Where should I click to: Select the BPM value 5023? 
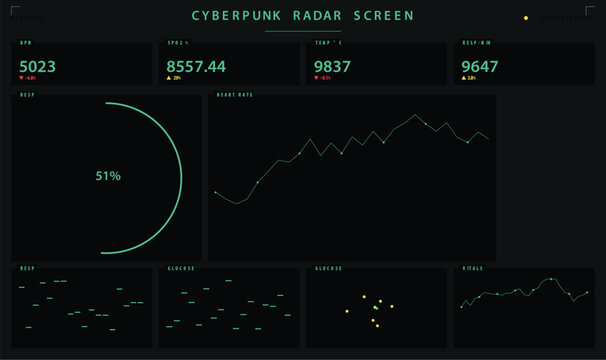[x=37, y=67]
